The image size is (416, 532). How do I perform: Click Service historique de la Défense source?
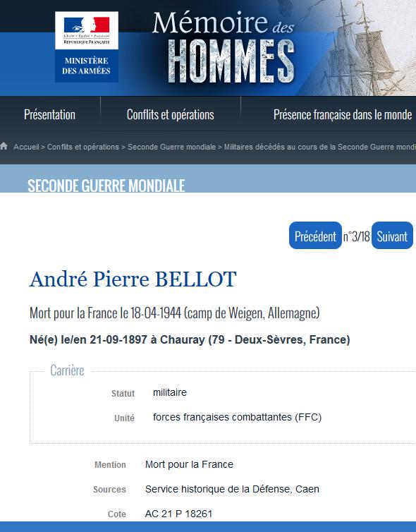(232, 489)
